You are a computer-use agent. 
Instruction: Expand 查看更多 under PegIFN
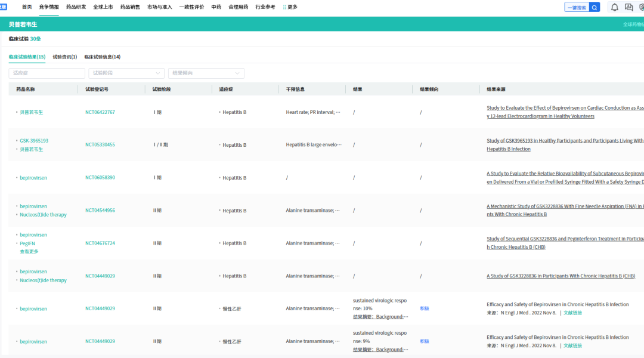point(29,252)
